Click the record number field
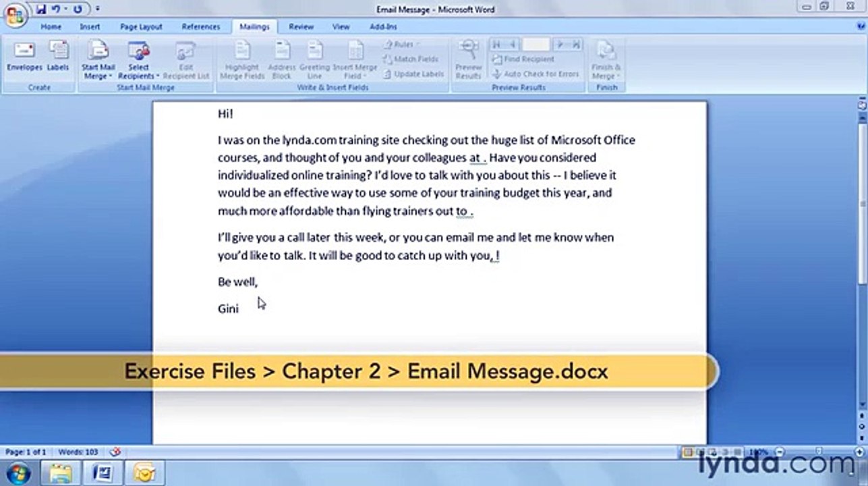The image size is (868, 486). [536, 45]
